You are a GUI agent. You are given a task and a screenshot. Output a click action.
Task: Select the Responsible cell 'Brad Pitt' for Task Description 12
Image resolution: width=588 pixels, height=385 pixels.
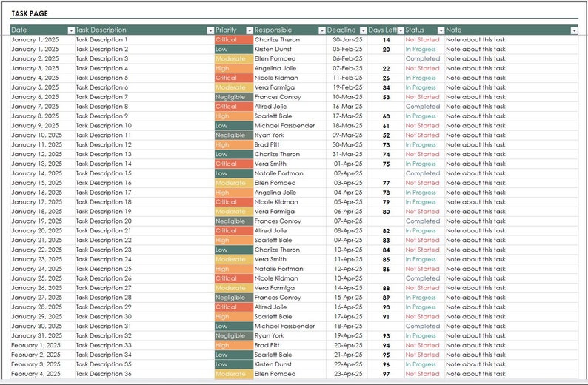coord(290,144)
